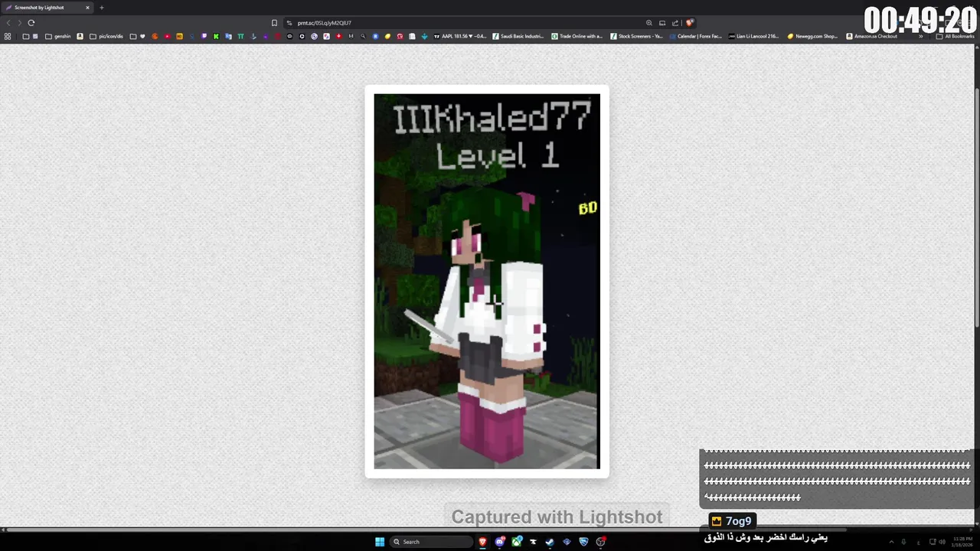Open the Saudi Basic Industries bookmark

click(518, 36)
